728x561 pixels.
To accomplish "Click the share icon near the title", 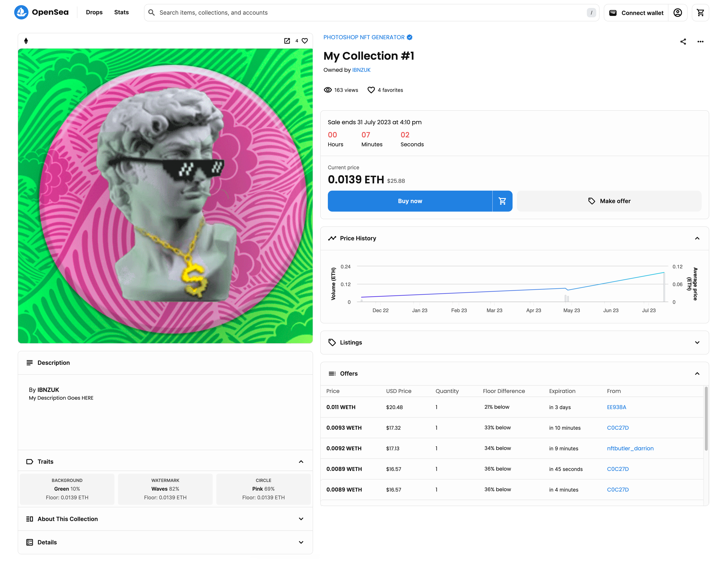I will (683, 42).
